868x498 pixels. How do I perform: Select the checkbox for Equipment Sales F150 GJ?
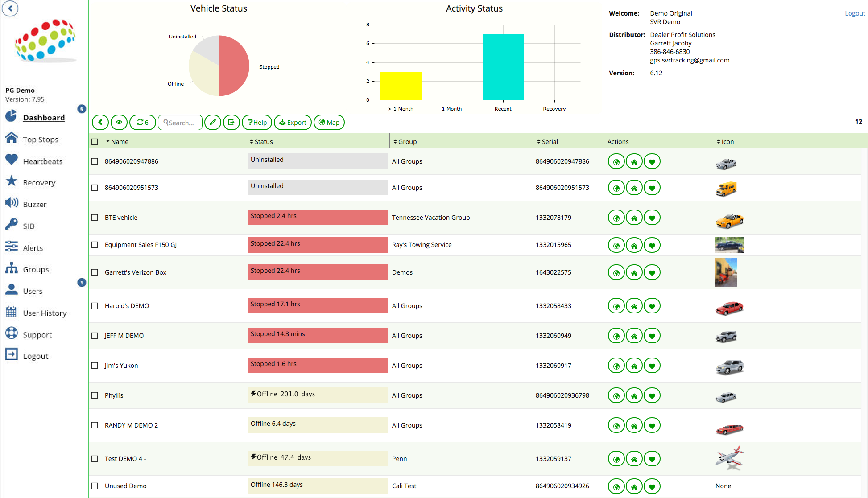click(x=95, y=245)
